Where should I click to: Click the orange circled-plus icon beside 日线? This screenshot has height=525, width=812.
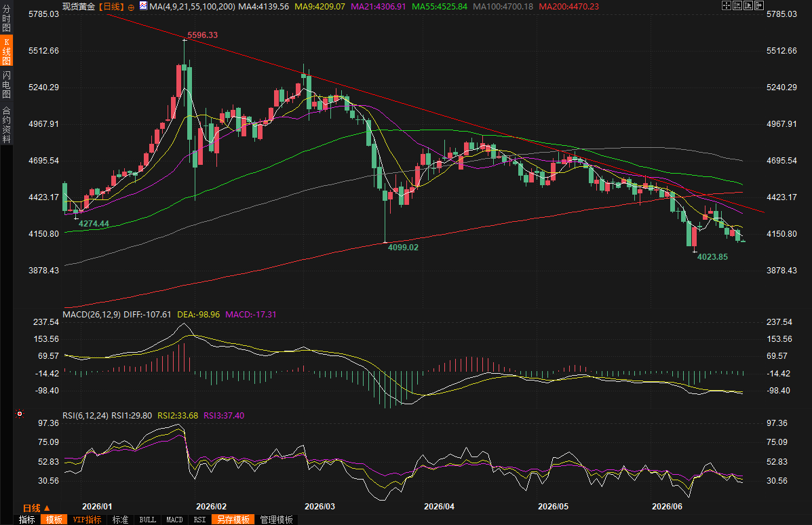pyautogui.click(x=131, y=7)
